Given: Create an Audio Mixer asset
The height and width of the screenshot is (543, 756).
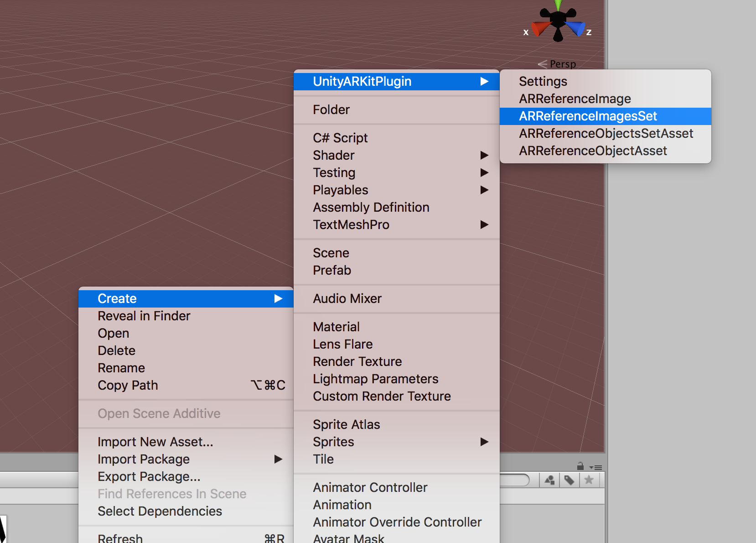Looking at the screenshot, I should (x=397, y=298).
